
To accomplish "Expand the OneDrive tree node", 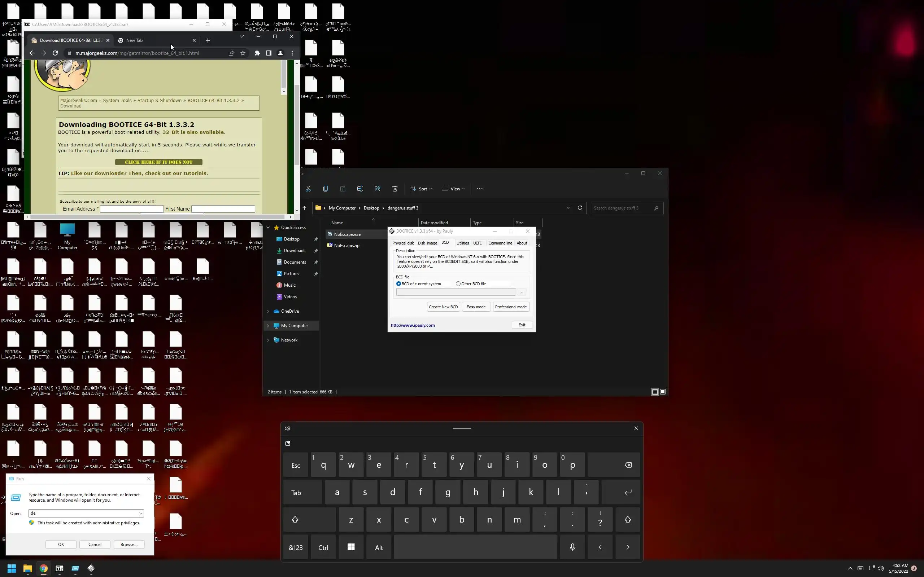I will tap(268, 311).
